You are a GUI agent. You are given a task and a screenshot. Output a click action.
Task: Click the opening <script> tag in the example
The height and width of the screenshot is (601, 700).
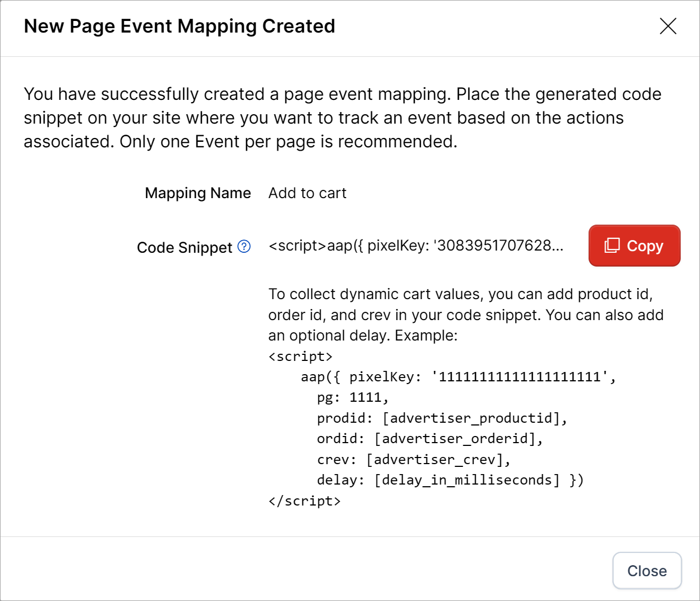coord(301,357)
